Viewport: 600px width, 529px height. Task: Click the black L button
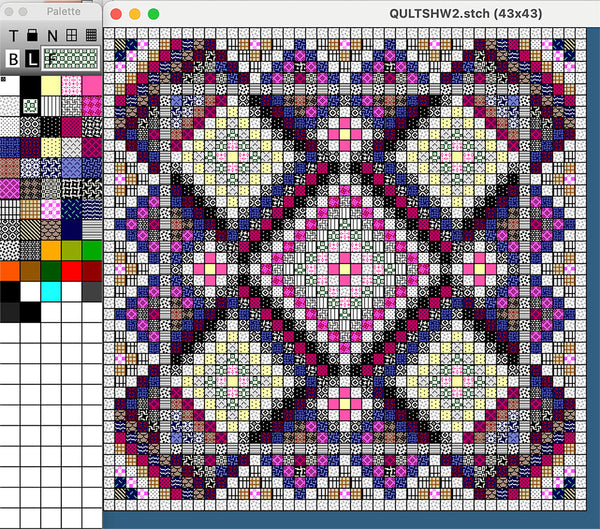(32, 59)
